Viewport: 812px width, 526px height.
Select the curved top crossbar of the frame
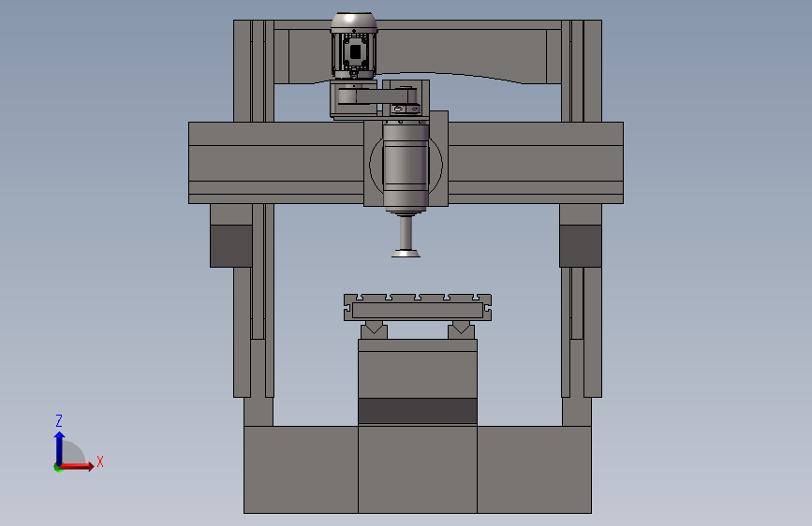[x=418, y=51]
